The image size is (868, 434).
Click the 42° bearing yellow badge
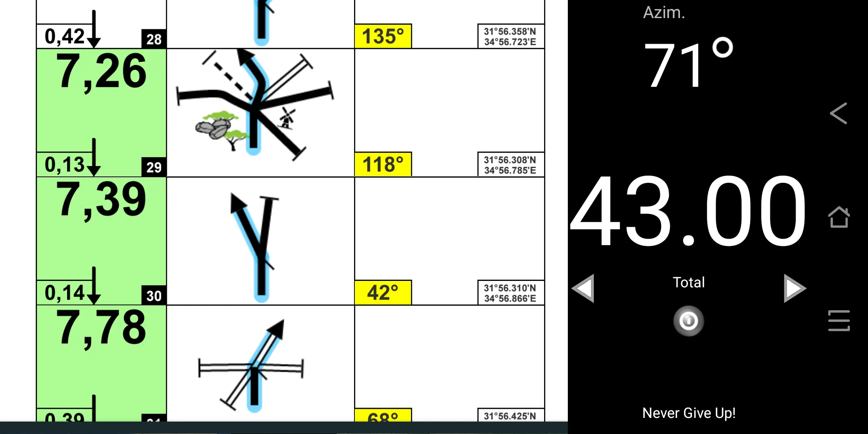(384, 292)
